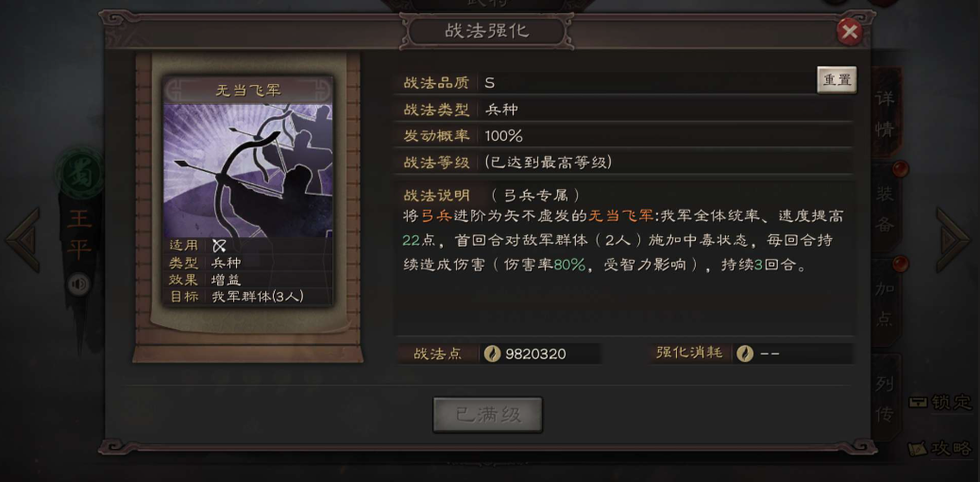The width and height of the screenshot is (980, 482).
Task: Click the 无当飞军 title on skill card
Action: [248, 90]
